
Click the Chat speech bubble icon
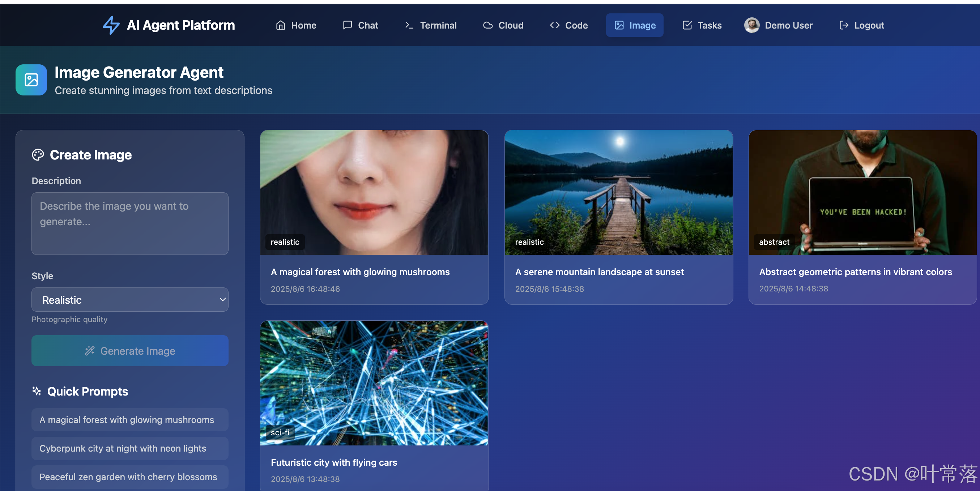click(x=347, y=25)
